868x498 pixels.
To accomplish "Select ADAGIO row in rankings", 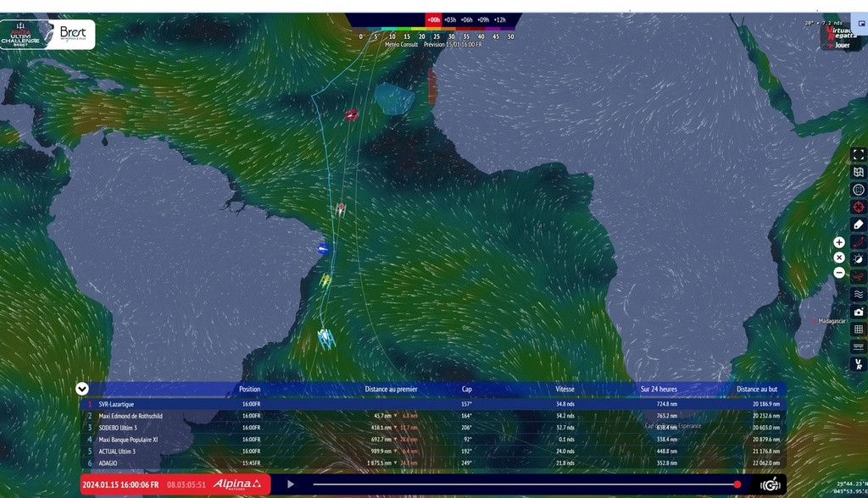I will [433, 463].
